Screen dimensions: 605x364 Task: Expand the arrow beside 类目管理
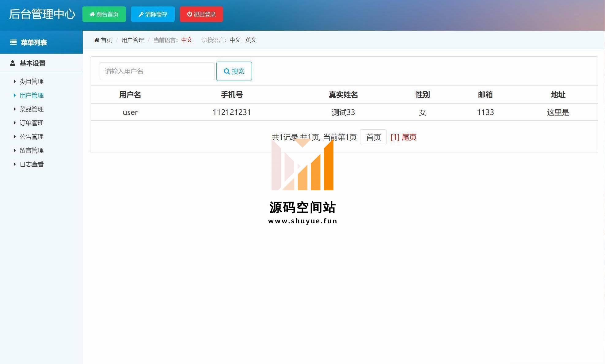[x=14, y=82]
